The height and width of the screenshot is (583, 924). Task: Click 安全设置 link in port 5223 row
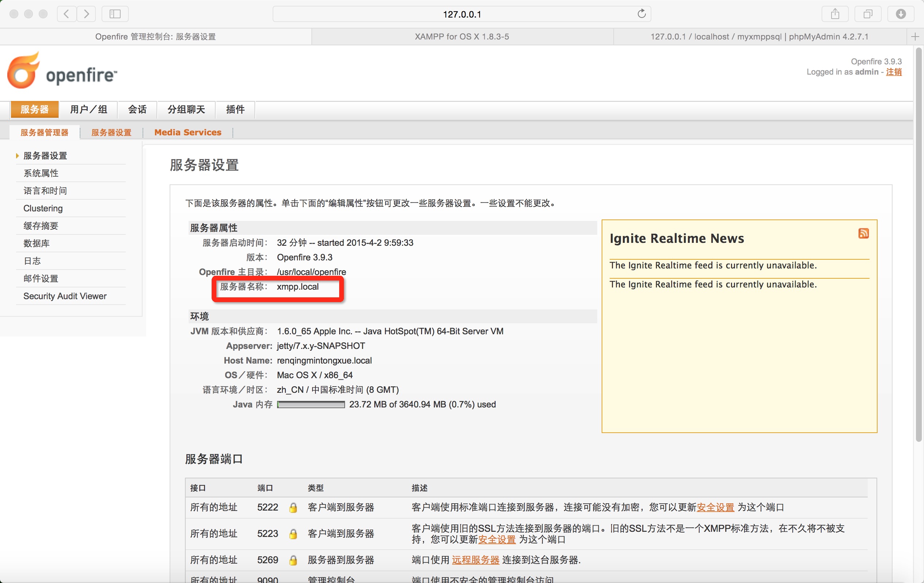[496, 539]
